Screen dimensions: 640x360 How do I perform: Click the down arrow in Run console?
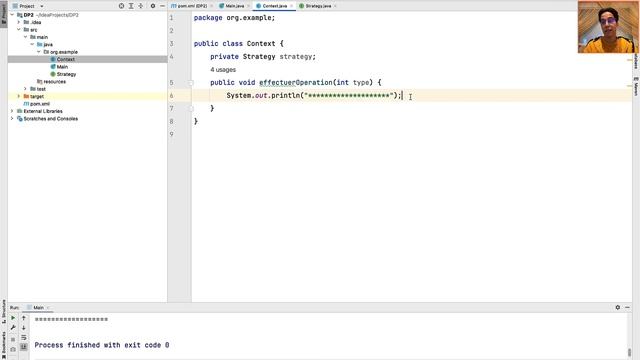(24, 328)
